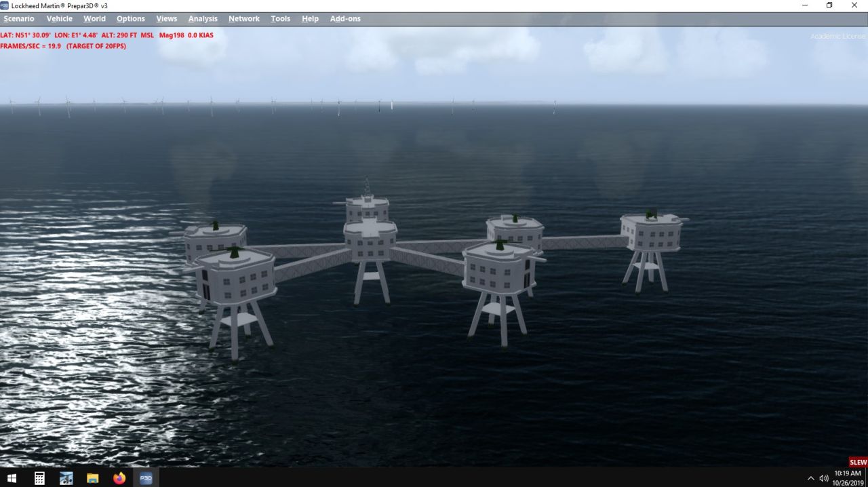Viewport: 868px width, 487px height.
Task: Open the Help menu
Action: point(310,19)
